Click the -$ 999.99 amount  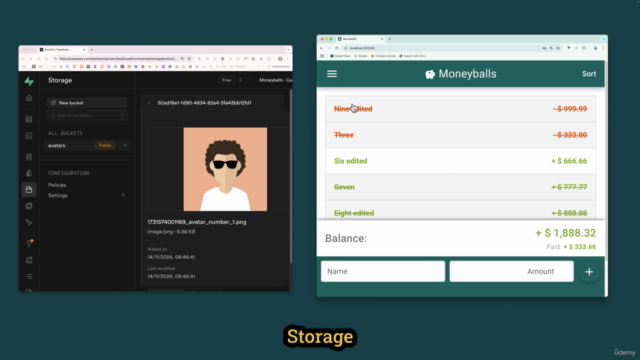pos(570,109)
